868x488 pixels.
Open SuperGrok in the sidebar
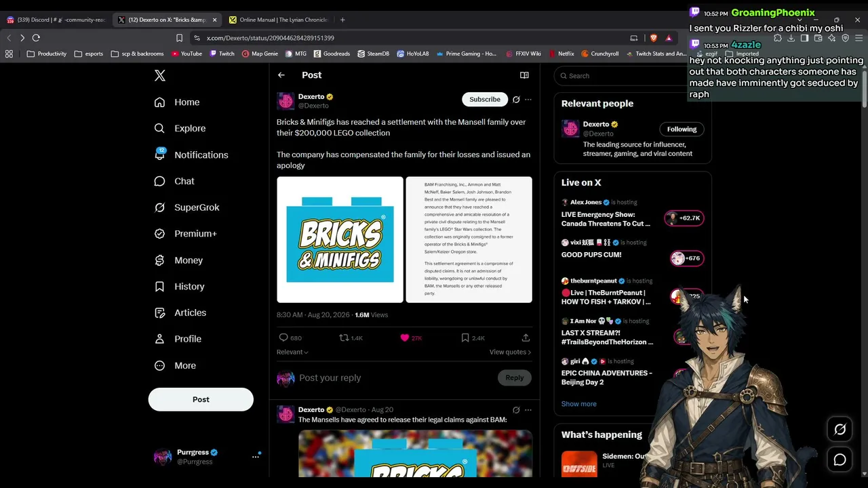coord(186,207)
